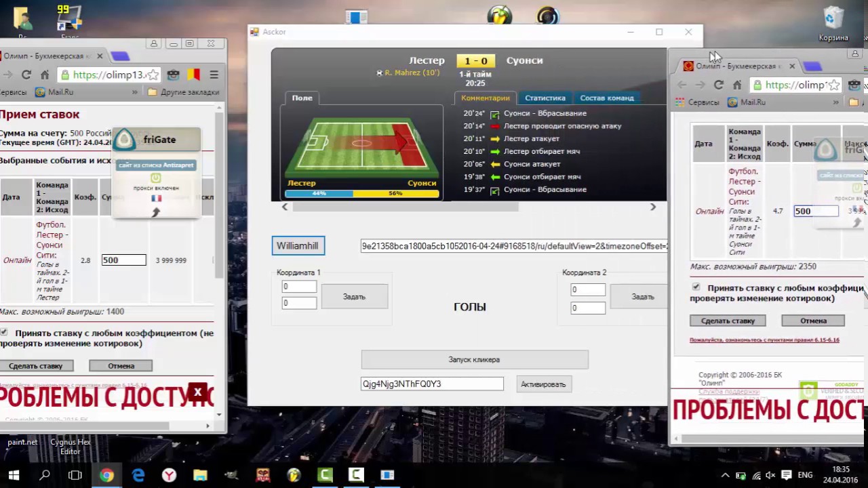Select the 'Поле' tab above the pitch
The height and width of the screenshot is (488, 868).
point(302,98)
